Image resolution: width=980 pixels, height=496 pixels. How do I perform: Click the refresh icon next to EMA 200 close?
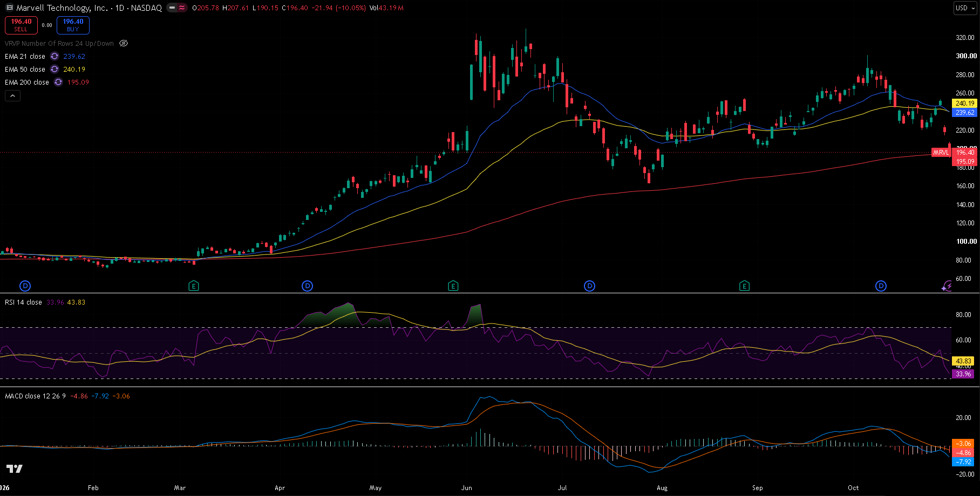click(58, 82)
